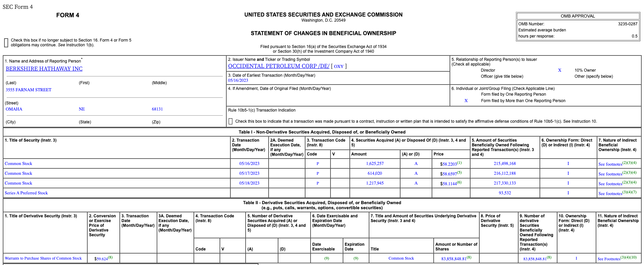
Task: Click the X for More than One Reporting Person
Action: pos(466,101)
